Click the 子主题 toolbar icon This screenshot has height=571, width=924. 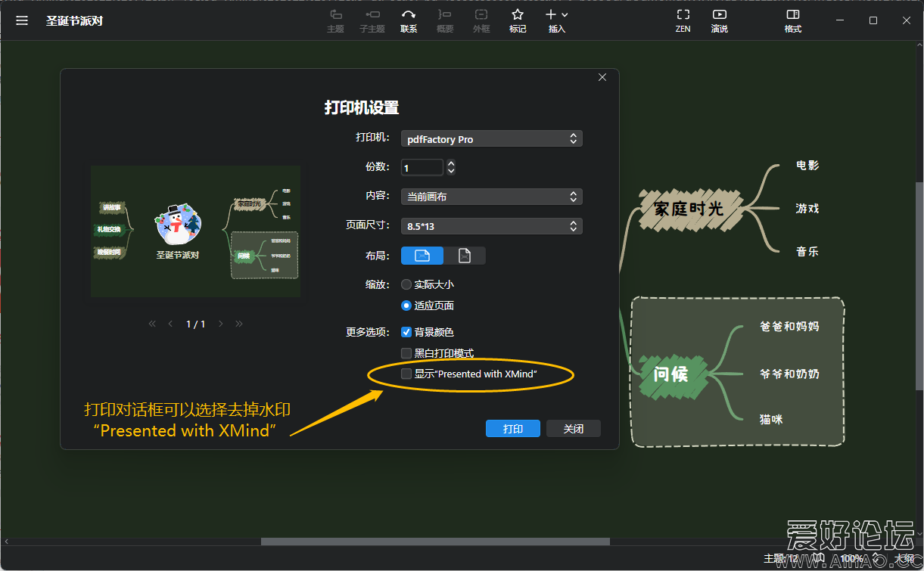coord(372,21)
